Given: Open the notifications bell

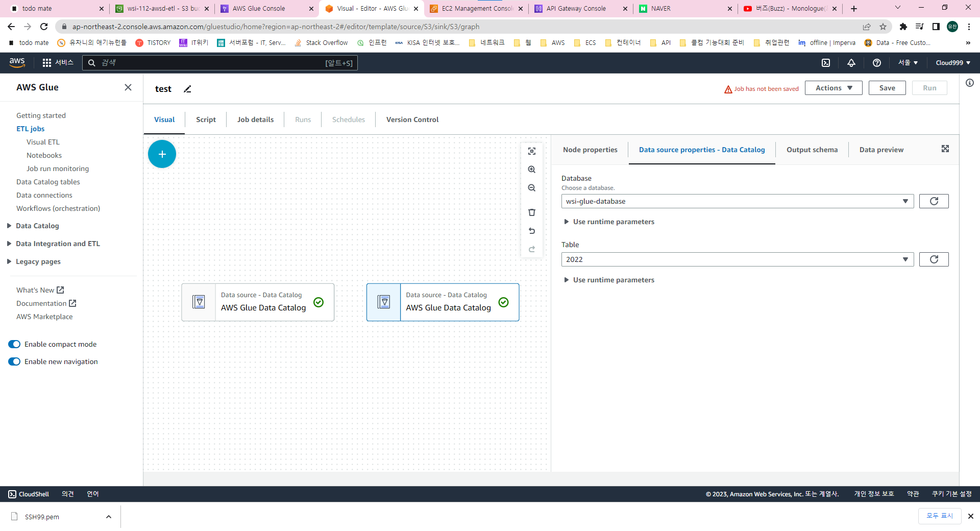Looking at the screenshot, I should coord(851,63).
